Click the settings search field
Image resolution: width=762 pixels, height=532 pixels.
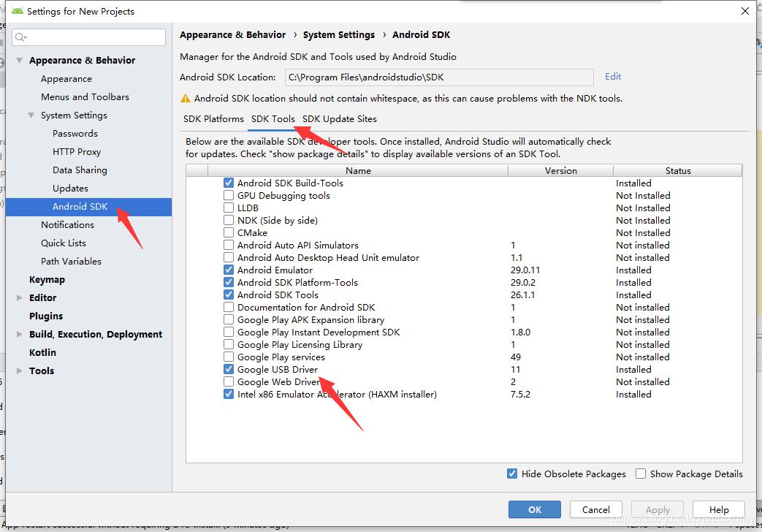[88, 37]
